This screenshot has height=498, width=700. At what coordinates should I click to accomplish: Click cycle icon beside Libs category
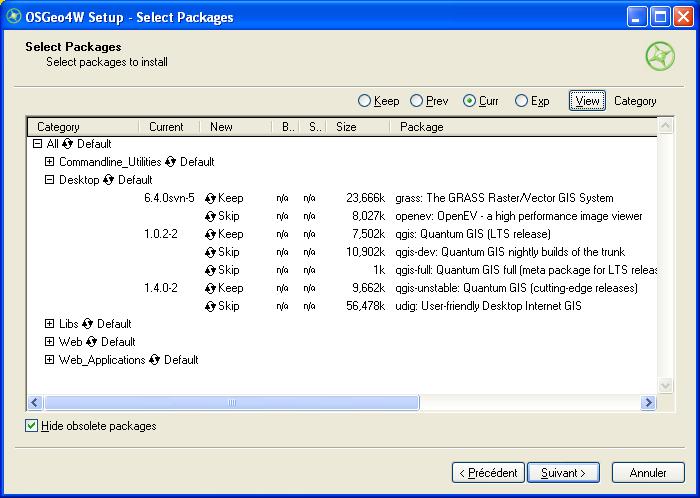coord(88,324)
